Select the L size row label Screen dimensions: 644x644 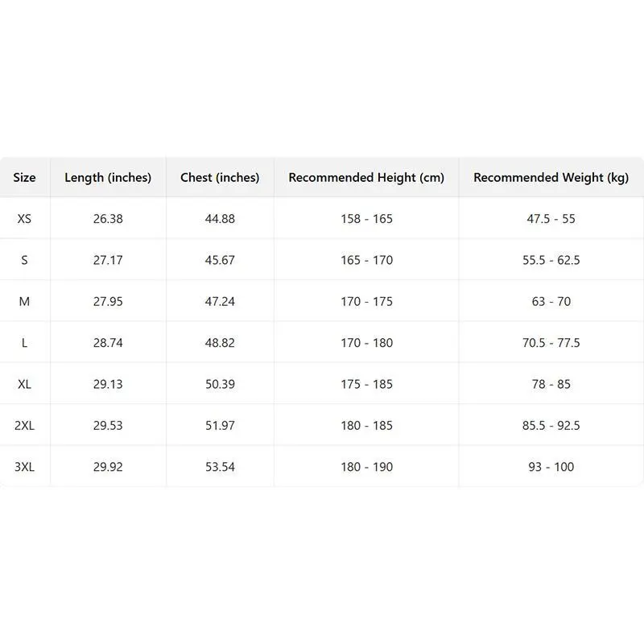point(24,343)
